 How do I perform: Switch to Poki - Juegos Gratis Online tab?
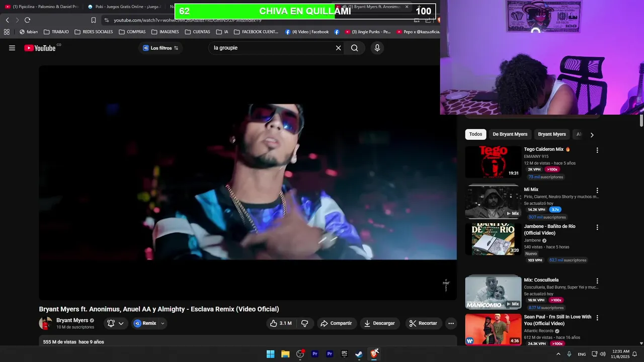tap(123, 7)
